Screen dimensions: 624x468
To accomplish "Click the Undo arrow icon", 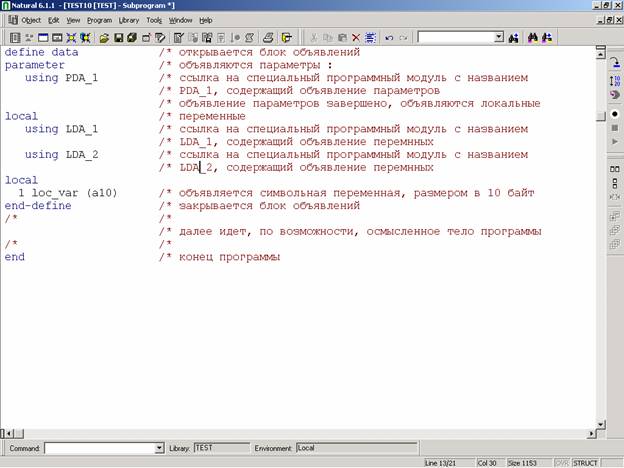I will (x=388, y=37).
